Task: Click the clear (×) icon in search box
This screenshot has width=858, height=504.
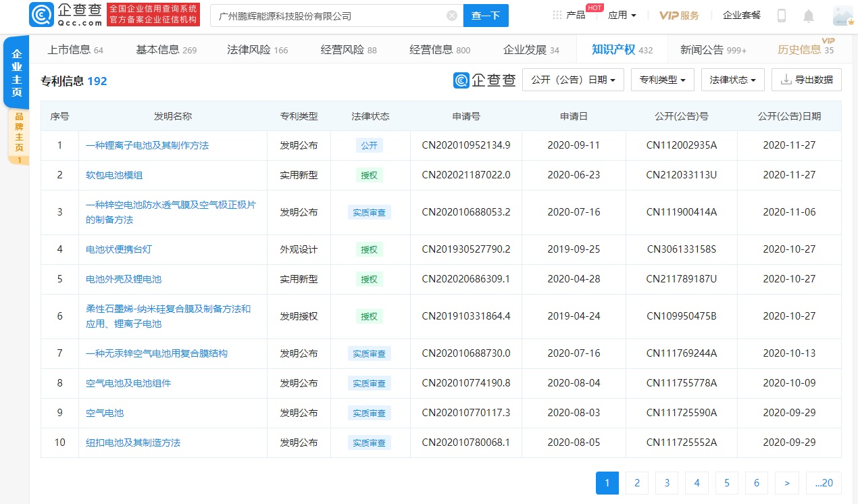Action: pos(451,15)
